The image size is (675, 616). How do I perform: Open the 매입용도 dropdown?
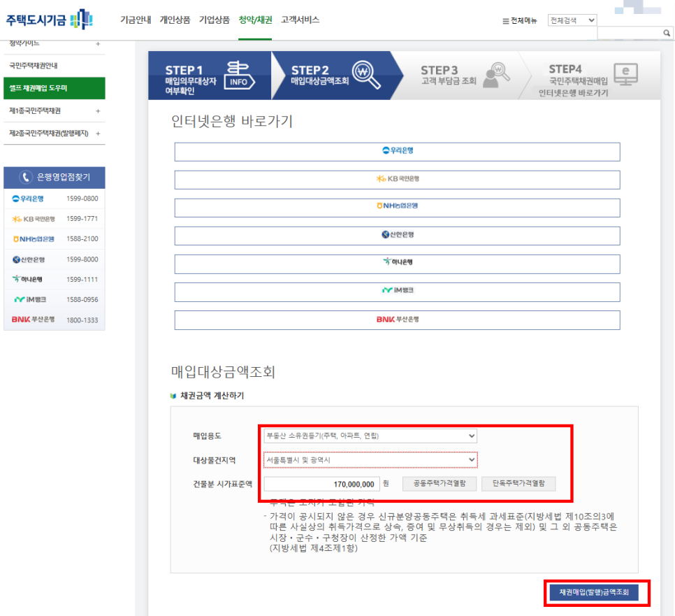coord(370,436)
